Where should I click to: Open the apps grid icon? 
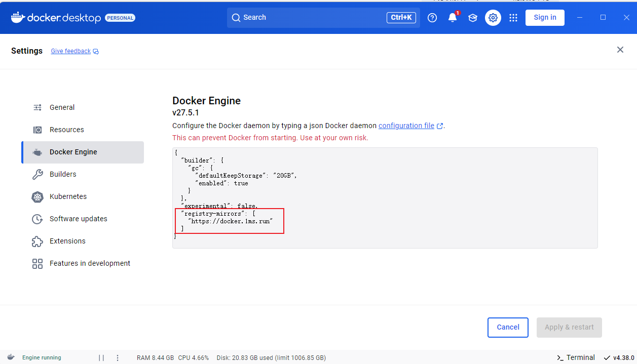(x=513, y=18)
